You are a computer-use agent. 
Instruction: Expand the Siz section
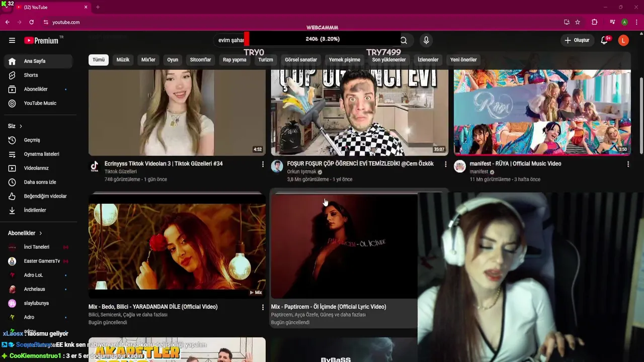point(15,126)
